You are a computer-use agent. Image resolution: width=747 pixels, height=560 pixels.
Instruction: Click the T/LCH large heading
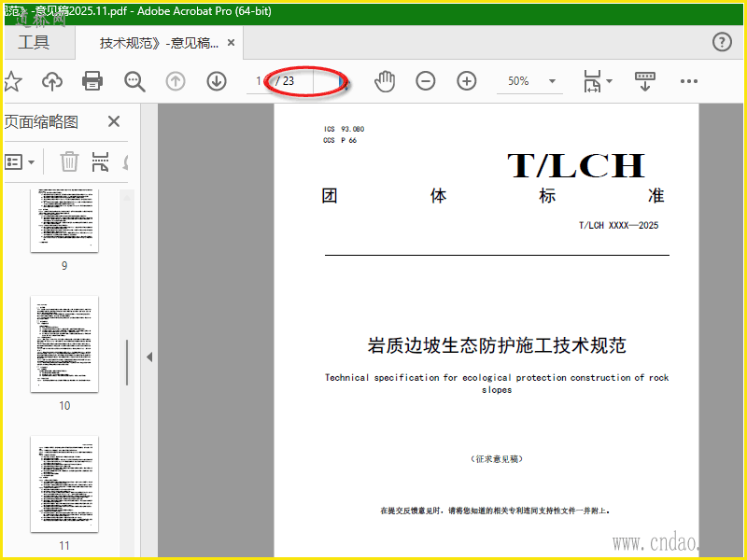[576, 165]
